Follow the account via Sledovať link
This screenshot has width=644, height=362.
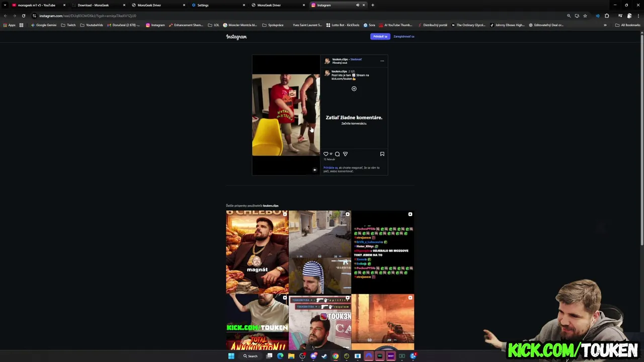pyautogui.click(x=356, y=59)
